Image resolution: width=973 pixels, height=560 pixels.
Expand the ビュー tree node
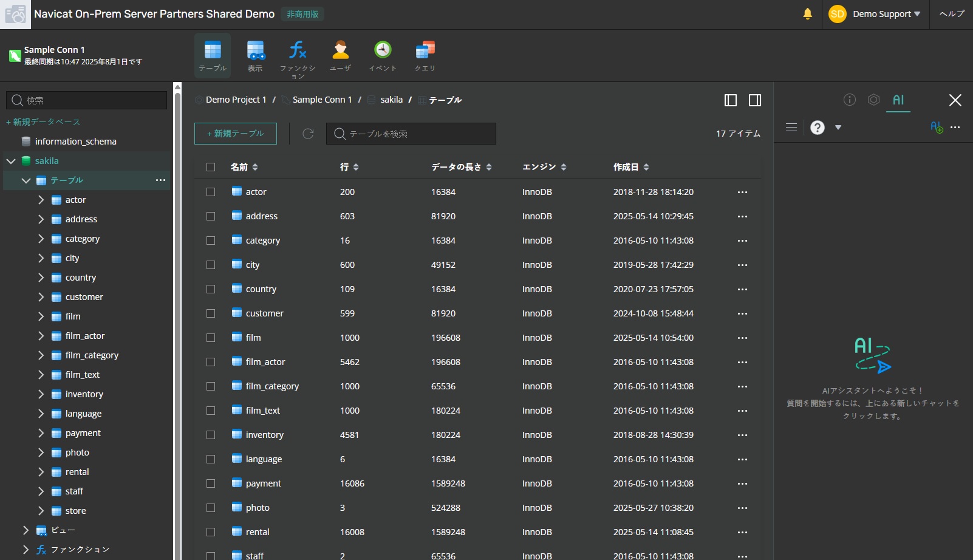[x=26, y=530]
